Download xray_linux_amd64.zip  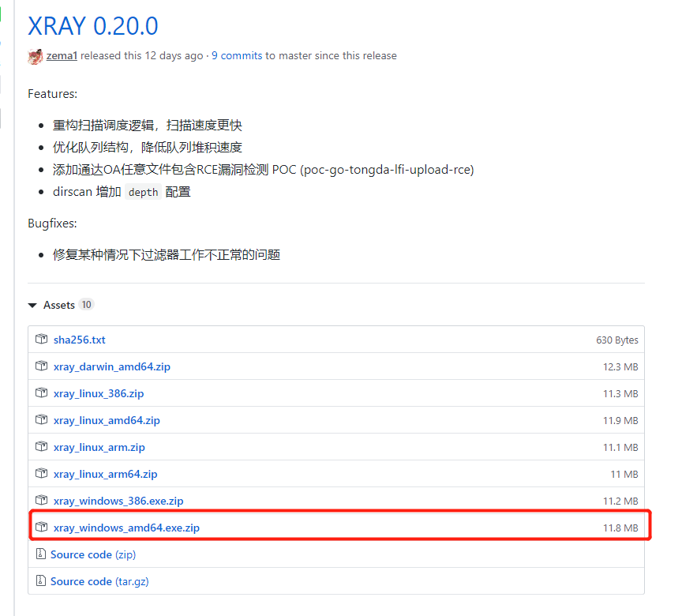point(107,421)
